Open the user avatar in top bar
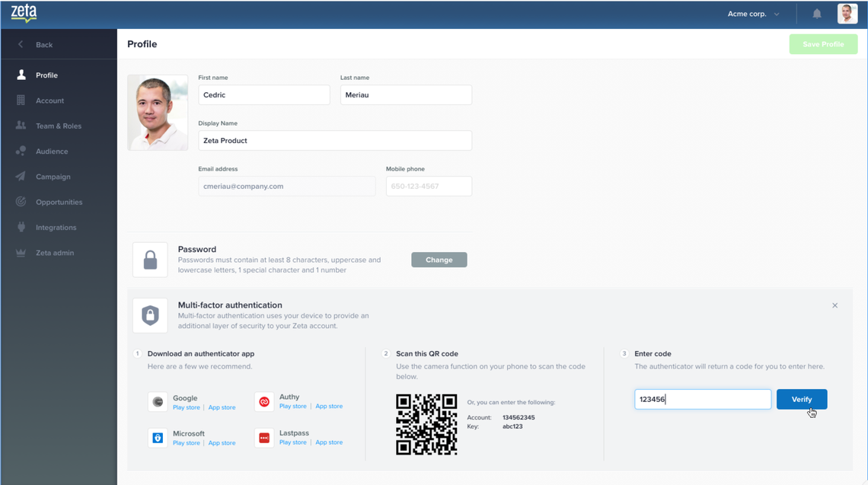 point(847,14)
